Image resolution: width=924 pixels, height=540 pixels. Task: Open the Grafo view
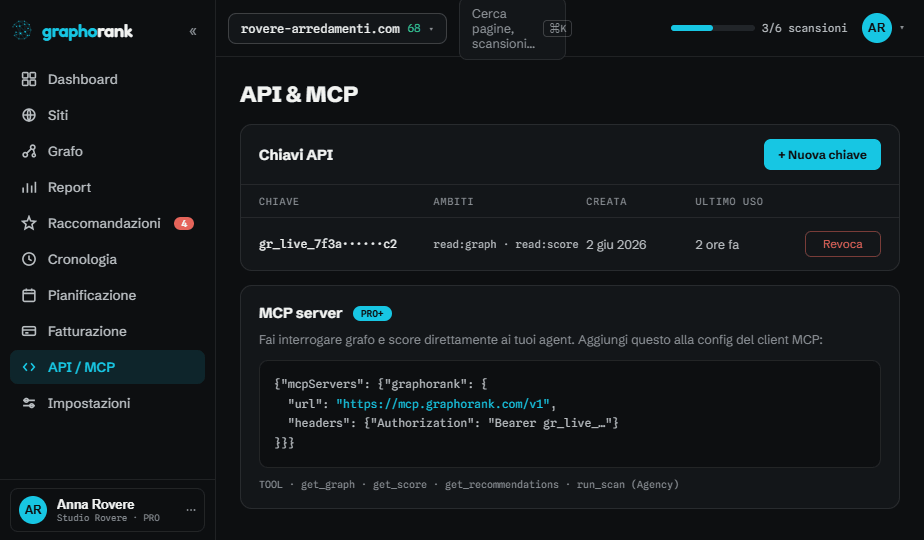[x=107, y=151]
